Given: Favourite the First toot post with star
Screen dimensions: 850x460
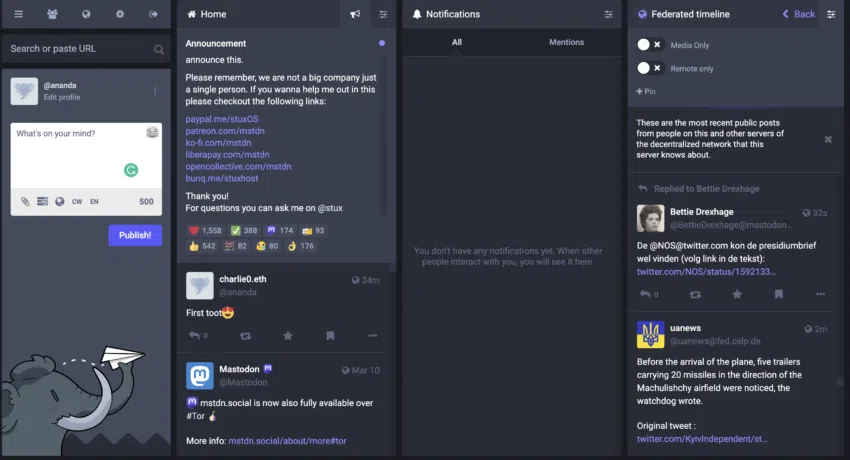Looking at the screenshot, I should (x=288, y=336).
